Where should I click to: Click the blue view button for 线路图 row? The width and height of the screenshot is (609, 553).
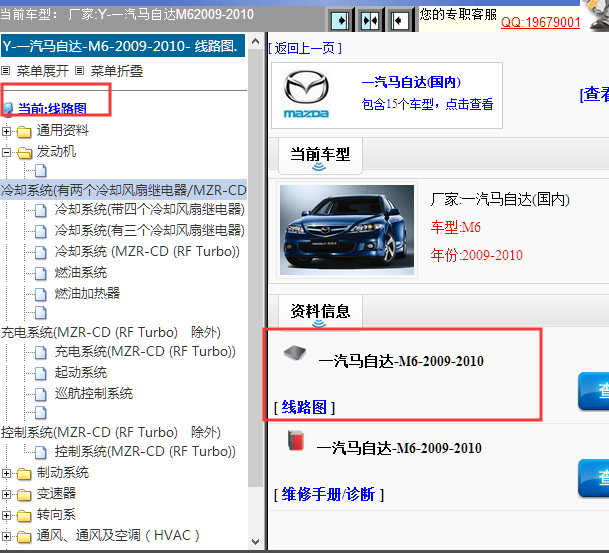coord(593,391)
